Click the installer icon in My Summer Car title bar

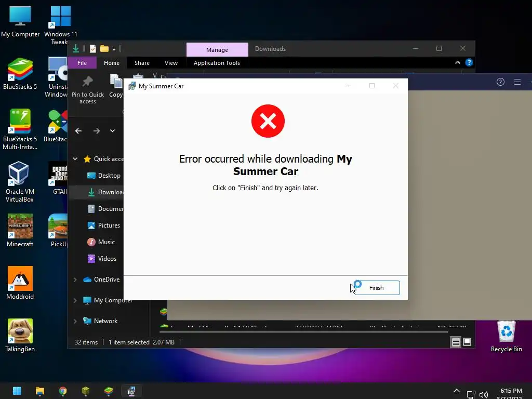[132, 86]
